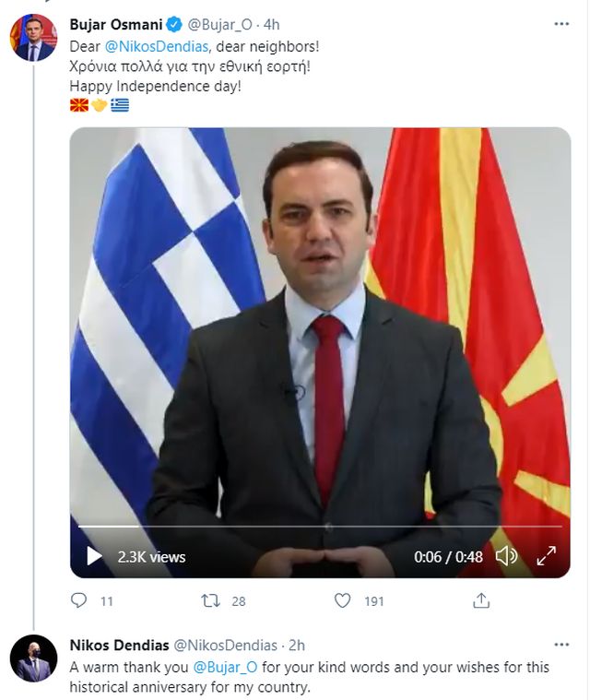Image resolution: width=590 pixels, height=700 pixels.
Task: Open more options on Nikos Dendias's reply
Action: tap(560, 645)
